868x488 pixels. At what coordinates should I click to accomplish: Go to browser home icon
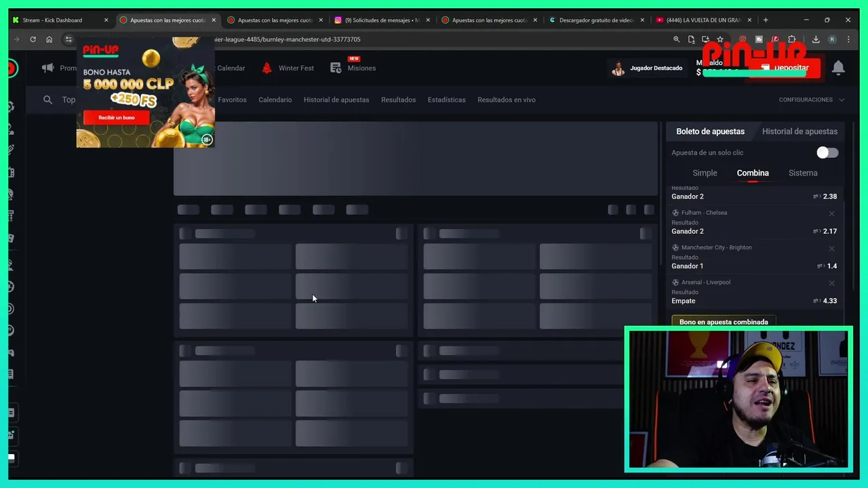pyautogui.click(x=49, y=39)
